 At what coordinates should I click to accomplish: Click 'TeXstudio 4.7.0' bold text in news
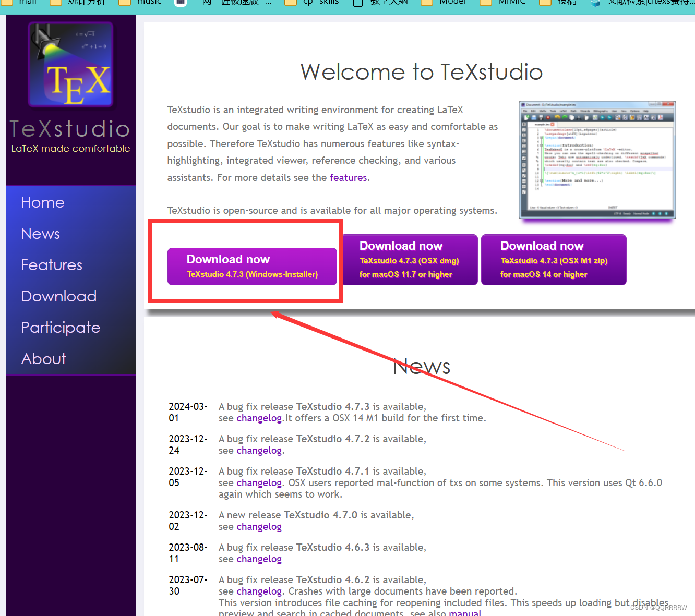coord(321,515)
